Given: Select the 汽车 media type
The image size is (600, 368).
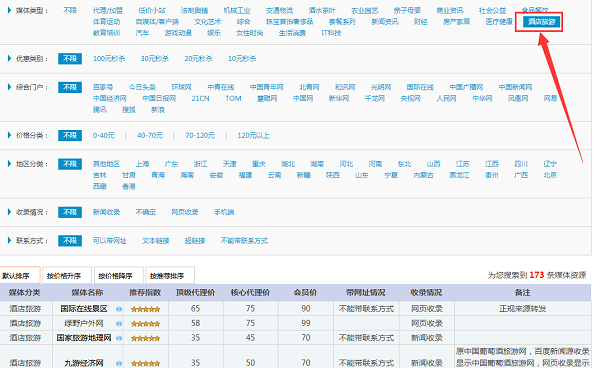Looking at the screenshot, I should pos(142,33).
